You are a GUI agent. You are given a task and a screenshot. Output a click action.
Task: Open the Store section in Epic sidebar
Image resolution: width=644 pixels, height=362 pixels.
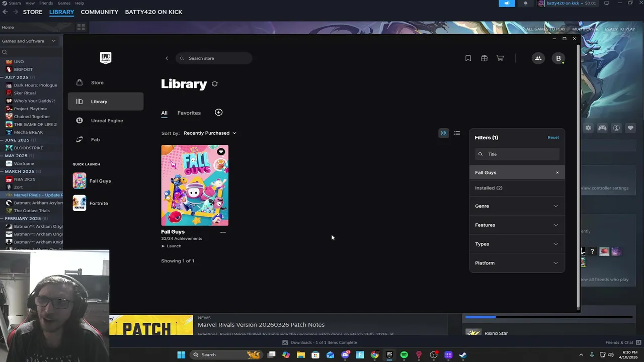pyautogui.click(x=106, y=82)
